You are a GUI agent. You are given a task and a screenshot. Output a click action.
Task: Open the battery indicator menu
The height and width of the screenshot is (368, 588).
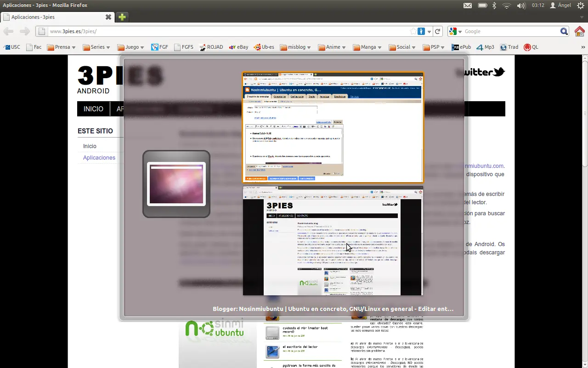[x=482, y=6]
